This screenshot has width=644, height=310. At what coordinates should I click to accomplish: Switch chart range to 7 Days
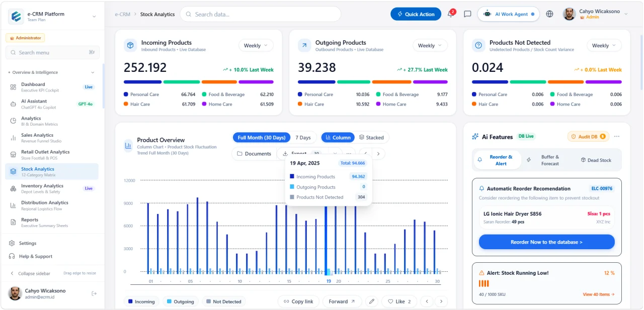click(303, 138)
